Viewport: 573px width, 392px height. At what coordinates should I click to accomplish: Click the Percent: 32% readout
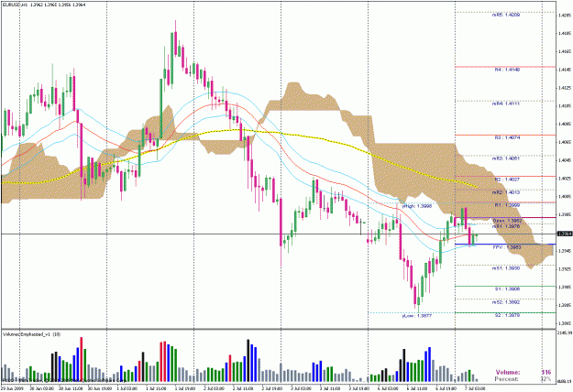pyautogui.click(x=523, y=379)
